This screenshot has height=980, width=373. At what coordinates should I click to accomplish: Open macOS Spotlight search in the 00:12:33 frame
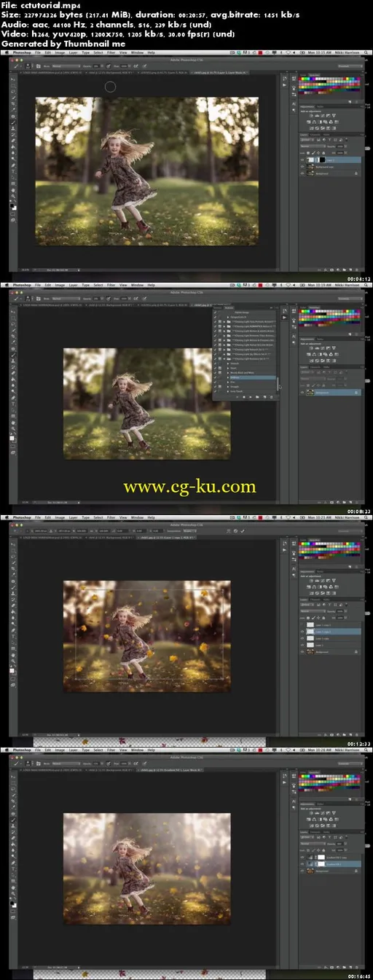click(366, 517)
